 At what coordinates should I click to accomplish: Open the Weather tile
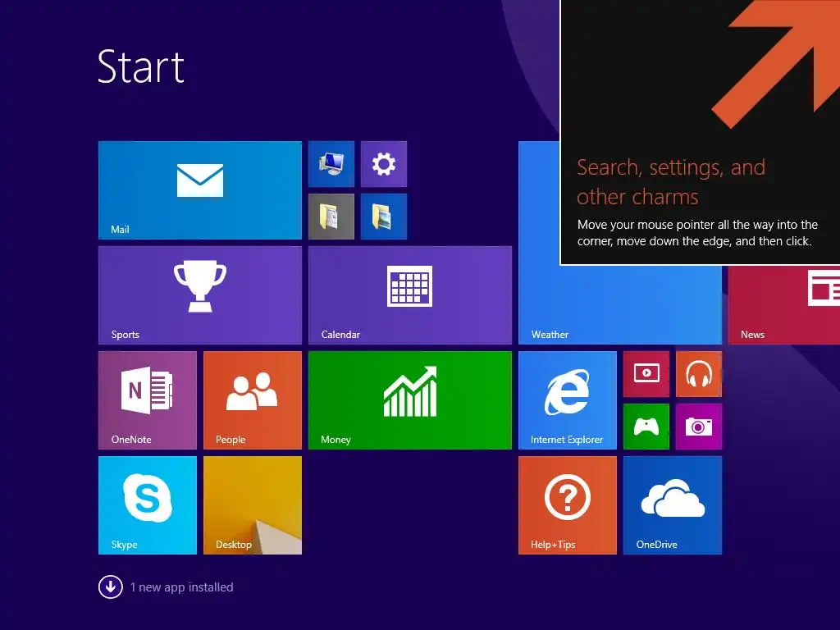(620, 305)
